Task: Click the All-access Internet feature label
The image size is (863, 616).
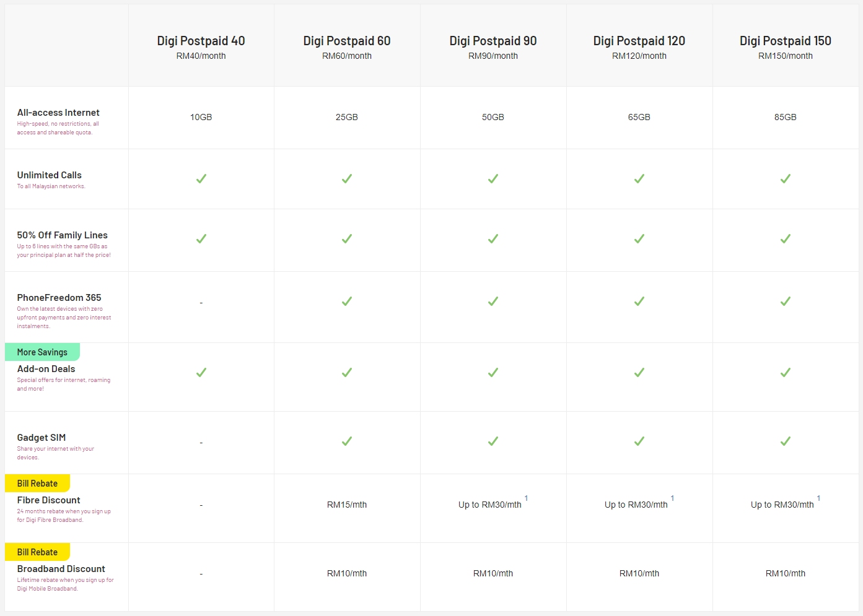Action: (x=58, y=113)
